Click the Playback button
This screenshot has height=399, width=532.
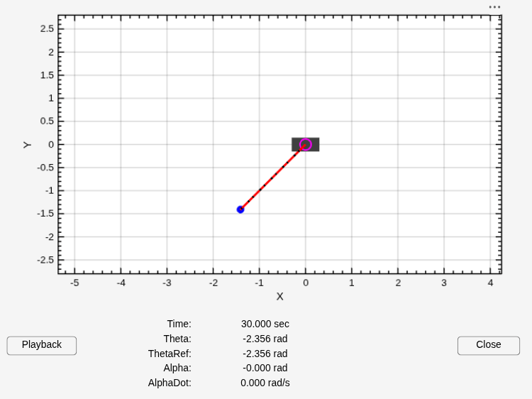(42, 345)
